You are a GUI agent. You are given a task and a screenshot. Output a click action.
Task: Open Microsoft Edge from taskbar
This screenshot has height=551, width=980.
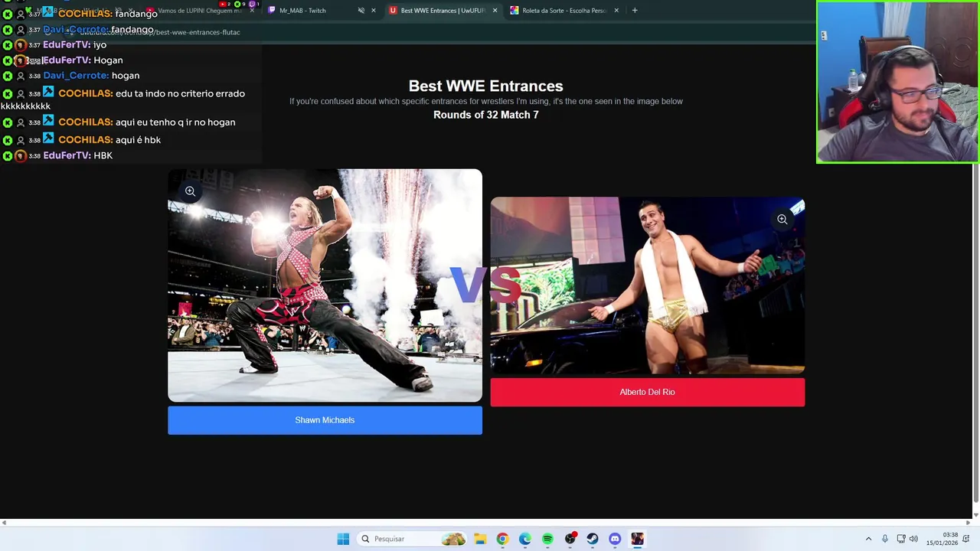point(524,539)
